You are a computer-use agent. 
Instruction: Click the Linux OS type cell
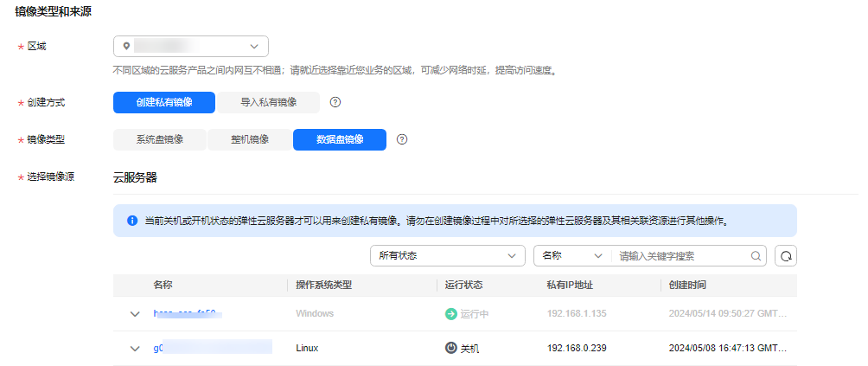[x=307, y=349]
